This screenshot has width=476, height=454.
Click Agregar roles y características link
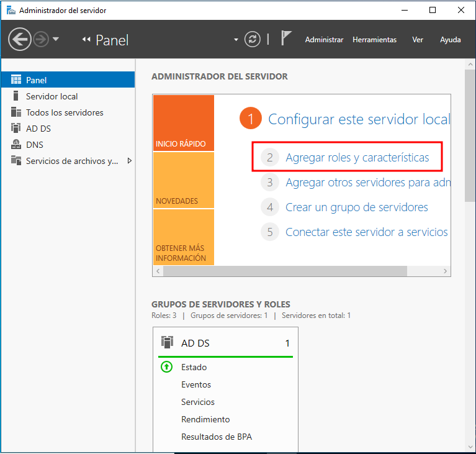click(357, 158)
